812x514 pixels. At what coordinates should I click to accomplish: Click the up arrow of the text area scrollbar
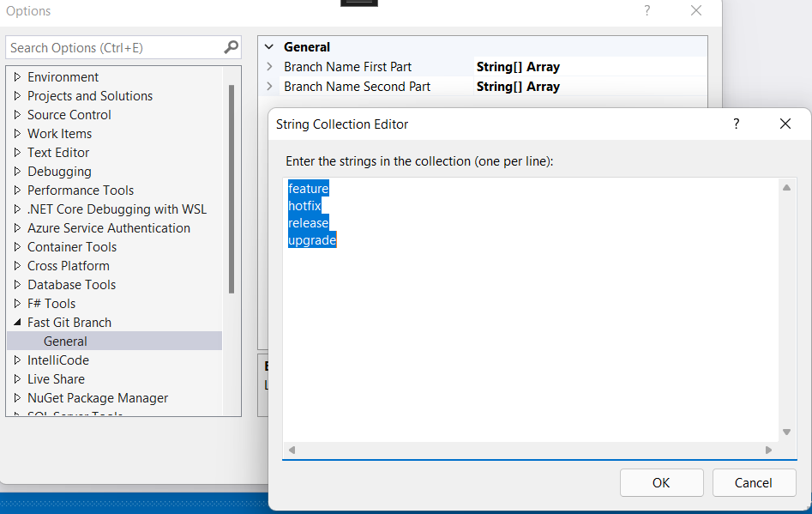[x=786, y=188]
